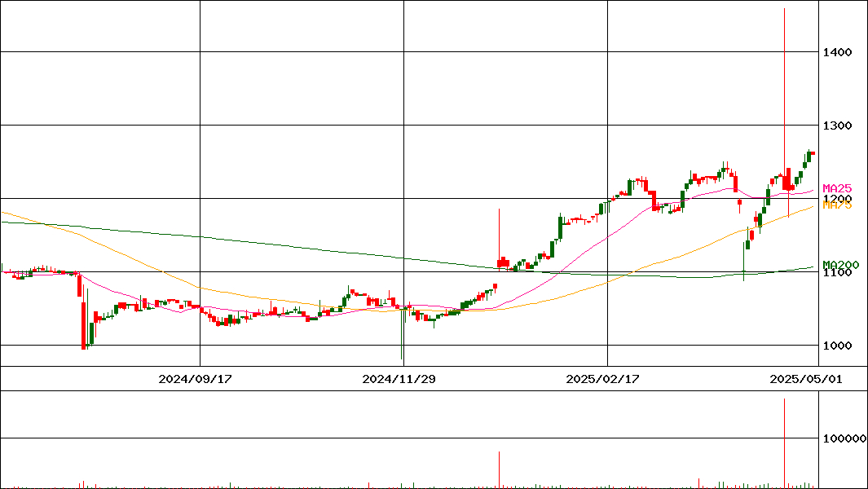Click the 2025/02/17 date label

coord(602,379)
